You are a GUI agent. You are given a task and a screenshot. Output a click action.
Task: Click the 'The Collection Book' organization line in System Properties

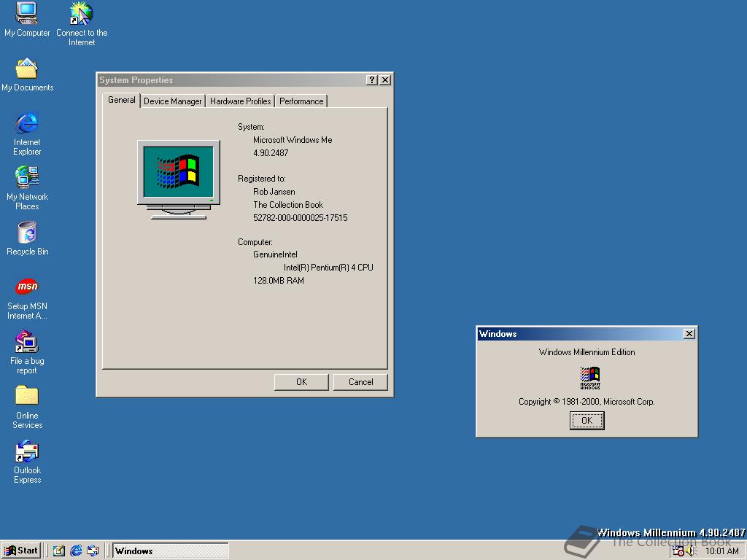click(288, 205)
